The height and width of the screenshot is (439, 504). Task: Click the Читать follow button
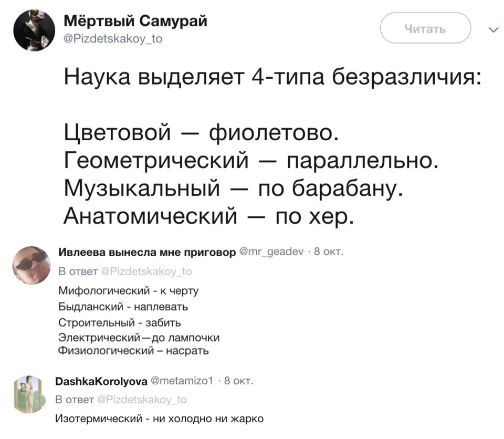pos(425,28)
